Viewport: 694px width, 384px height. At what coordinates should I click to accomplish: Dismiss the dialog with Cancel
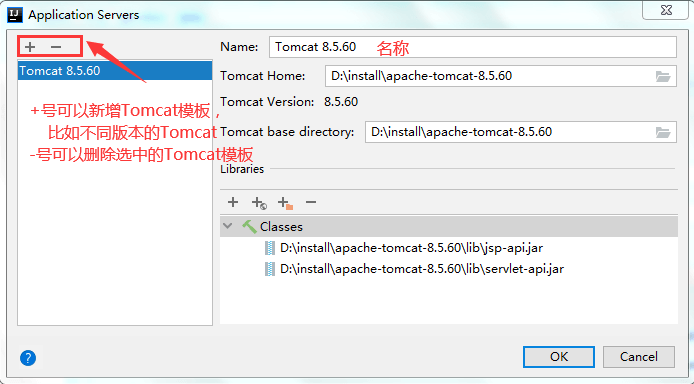[639, 357]
